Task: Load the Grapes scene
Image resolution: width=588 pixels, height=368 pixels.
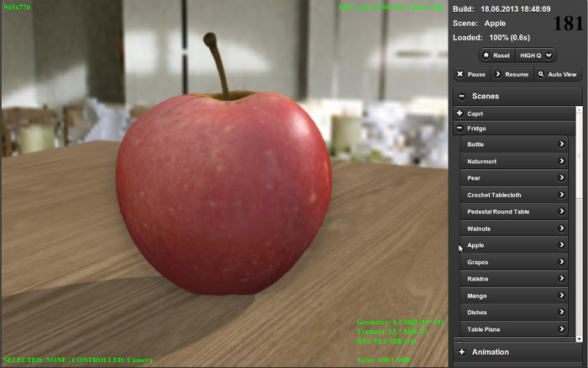Action: pyautogui.click(x=514, y=262)
